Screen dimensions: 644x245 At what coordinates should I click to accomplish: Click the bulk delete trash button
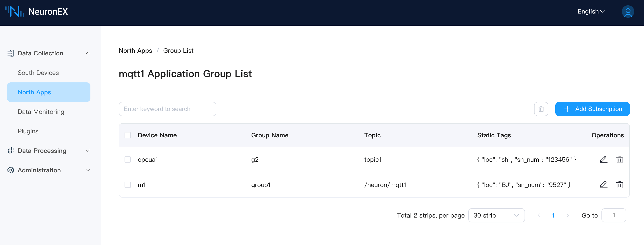541,109
